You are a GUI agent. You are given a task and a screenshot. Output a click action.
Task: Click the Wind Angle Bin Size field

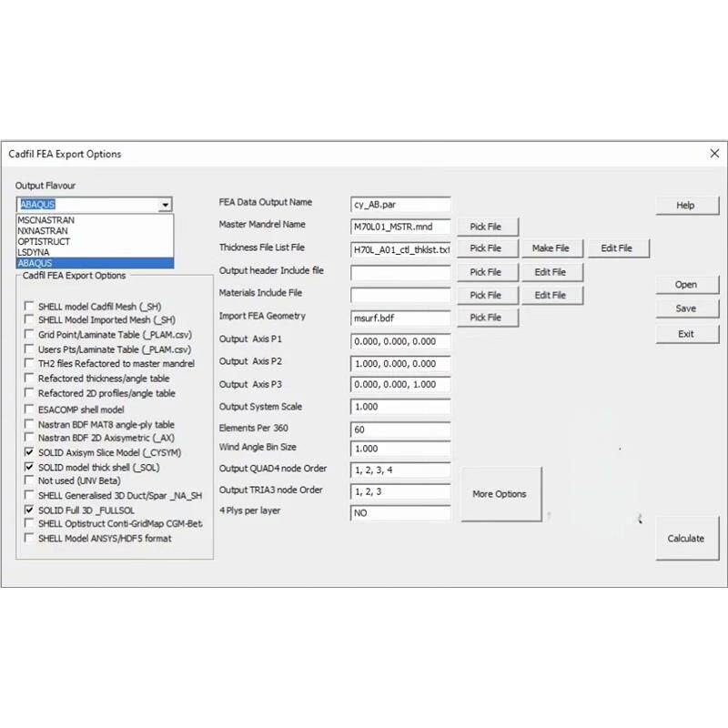(400, 449)
